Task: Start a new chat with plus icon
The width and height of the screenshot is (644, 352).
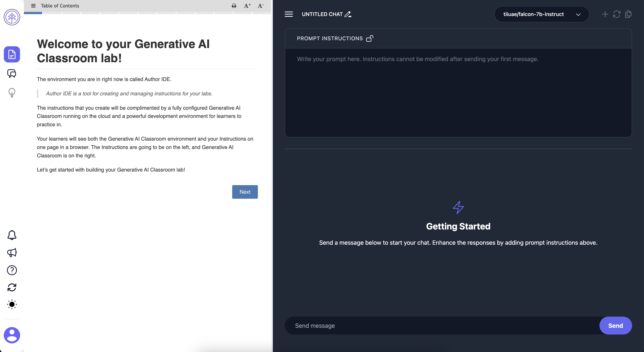Action: pyautogui.click(x=605, y=14)
